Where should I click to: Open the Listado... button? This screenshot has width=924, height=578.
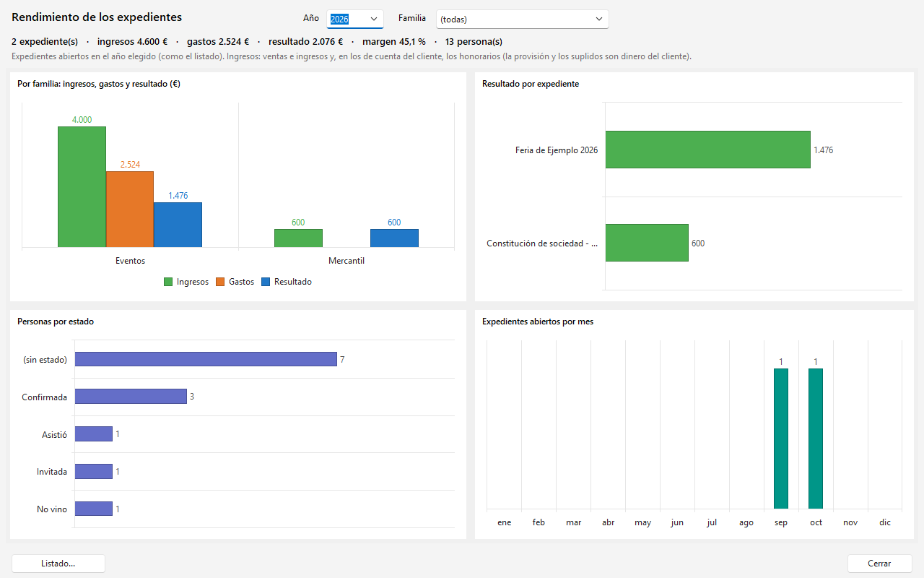58,564
